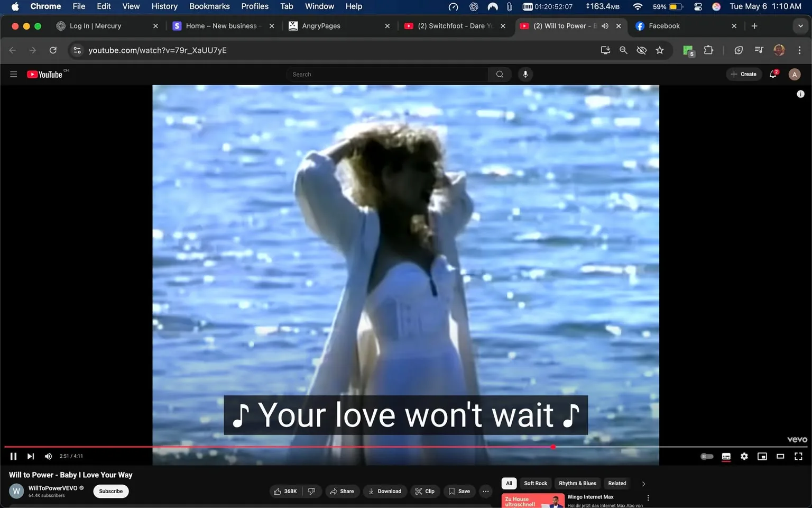Dislike the video
The image size is (812, 508).
coord(311,491)
